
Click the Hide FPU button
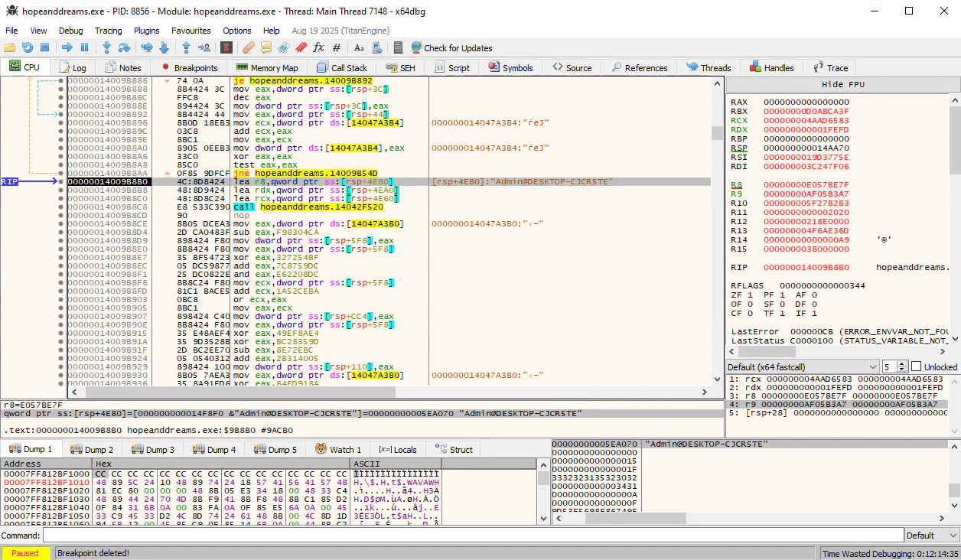(x=842, y=84)
